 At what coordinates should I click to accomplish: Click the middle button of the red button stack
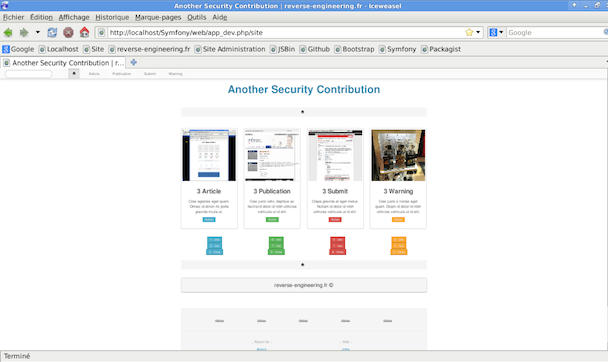(337, 246)
